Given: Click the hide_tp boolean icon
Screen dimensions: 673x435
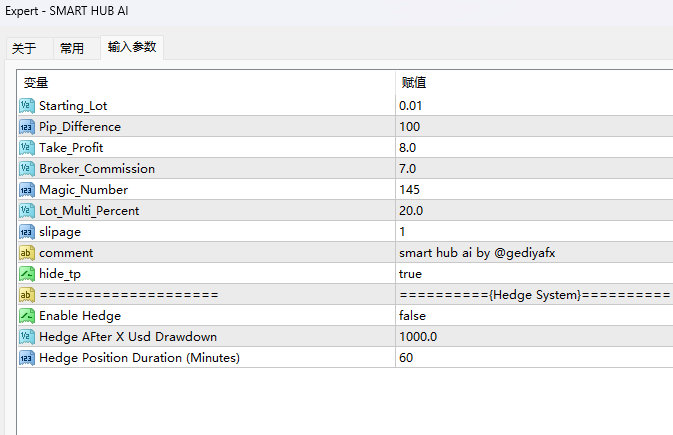Looking at the screenshot, I should click(x=27, y=274).
